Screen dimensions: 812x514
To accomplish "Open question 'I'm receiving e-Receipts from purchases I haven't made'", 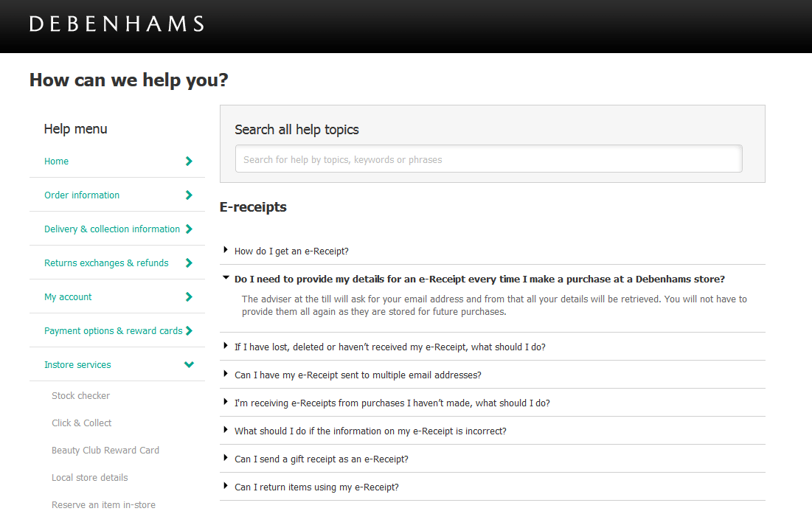I will [x=392, y=403].
